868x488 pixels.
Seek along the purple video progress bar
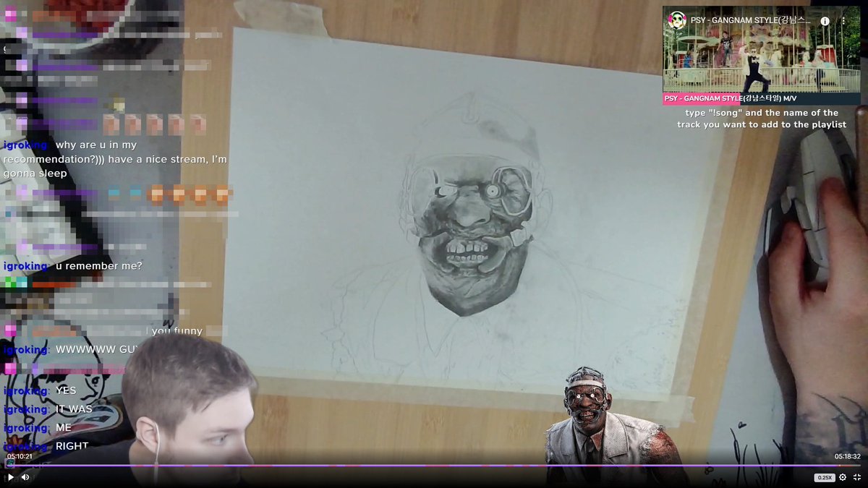[434, 466]
